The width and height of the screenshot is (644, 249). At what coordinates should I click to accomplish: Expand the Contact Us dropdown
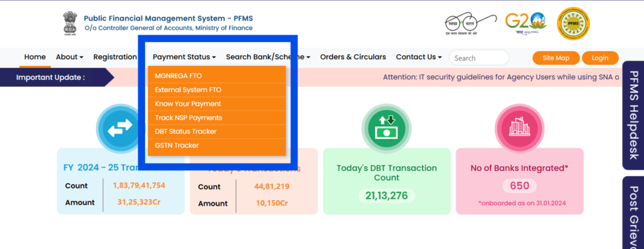point(419,57)
